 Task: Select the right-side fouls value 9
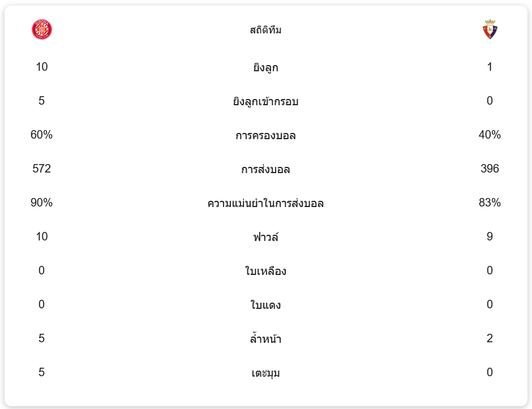tap(490, 236)
